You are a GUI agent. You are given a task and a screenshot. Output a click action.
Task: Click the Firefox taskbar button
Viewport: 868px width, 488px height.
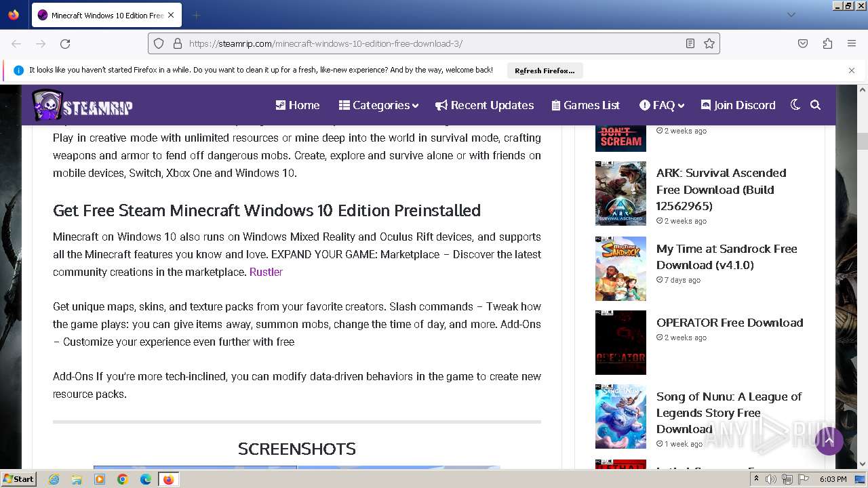pos(168,479)
